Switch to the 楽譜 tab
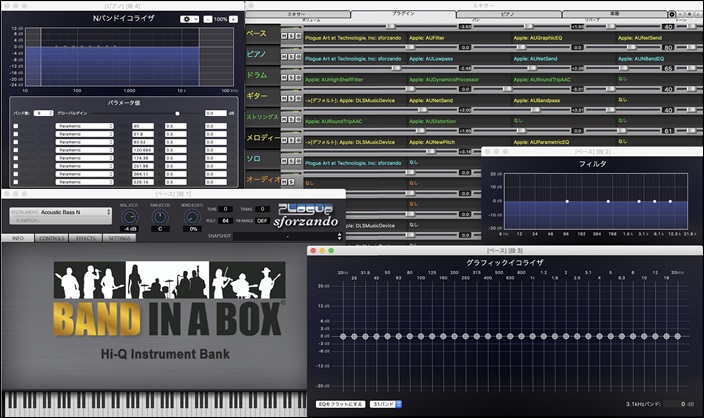Screen dimensions: 704x418 click(614, 14)
